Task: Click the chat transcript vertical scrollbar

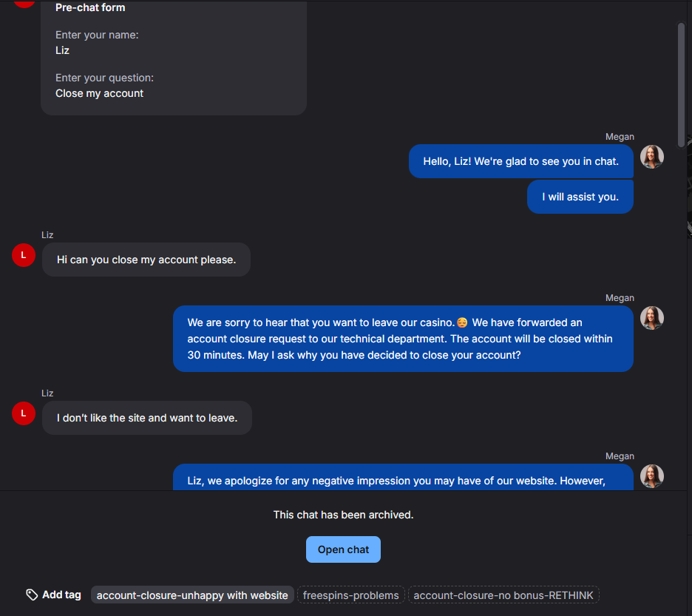Action: click(681, 85)
